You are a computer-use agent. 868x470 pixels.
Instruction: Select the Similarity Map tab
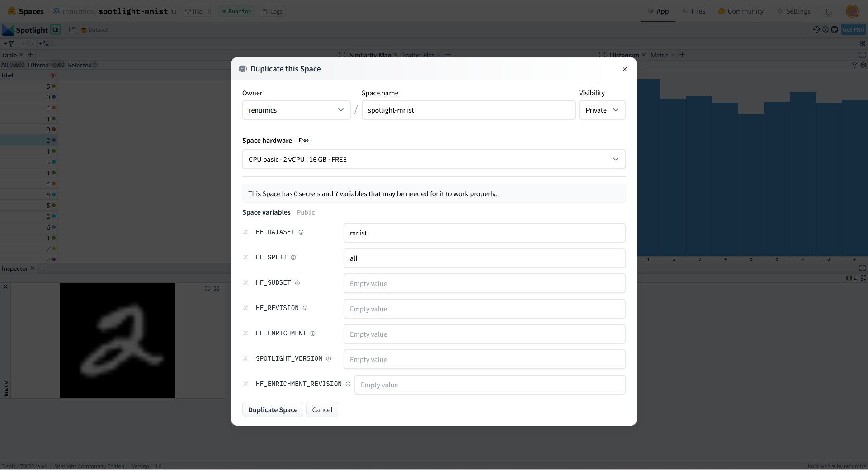pyautogui.click(x=370, y=55)
